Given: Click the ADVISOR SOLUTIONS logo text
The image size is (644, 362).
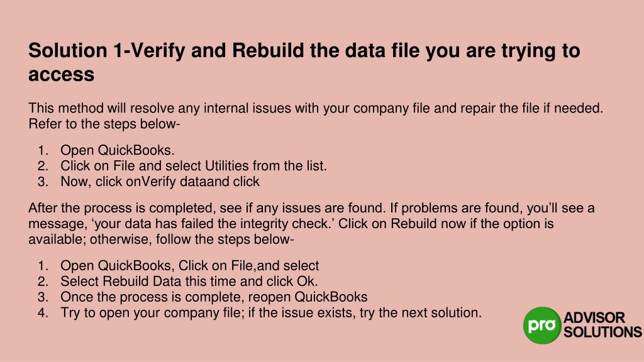Looking at the screenshot, I should click(602, 325).
